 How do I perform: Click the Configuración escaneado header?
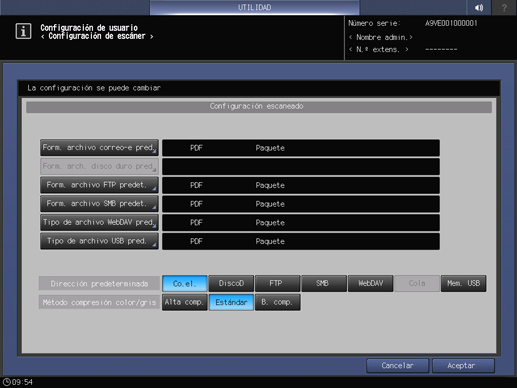[259, 107]
